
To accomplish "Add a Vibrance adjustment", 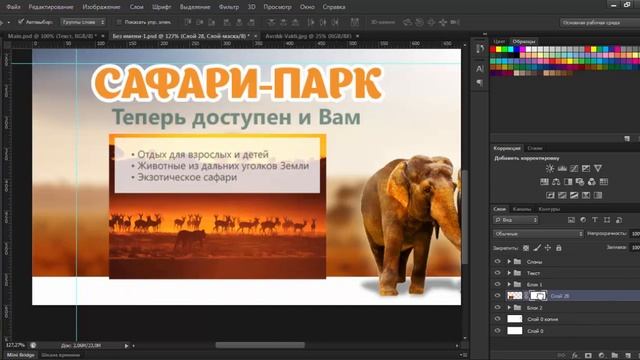I will (598, 168).
